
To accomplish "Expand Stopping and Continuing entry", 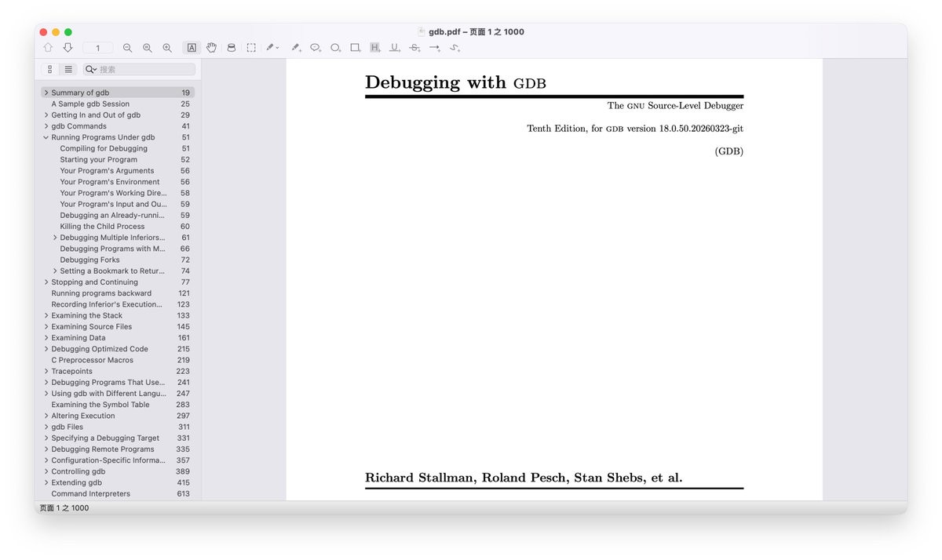I will coord(46,282).
